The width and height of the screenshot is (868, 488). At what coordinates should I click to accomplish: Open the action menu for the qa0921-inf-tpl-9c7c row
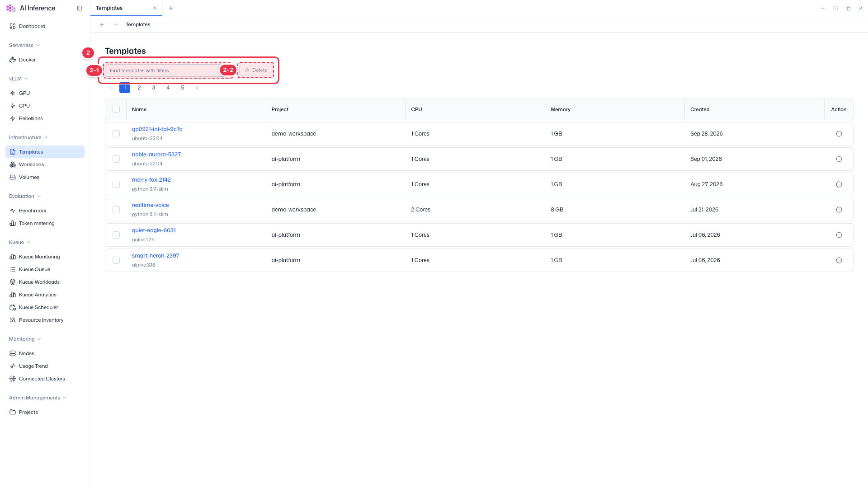tap(839, 134)
